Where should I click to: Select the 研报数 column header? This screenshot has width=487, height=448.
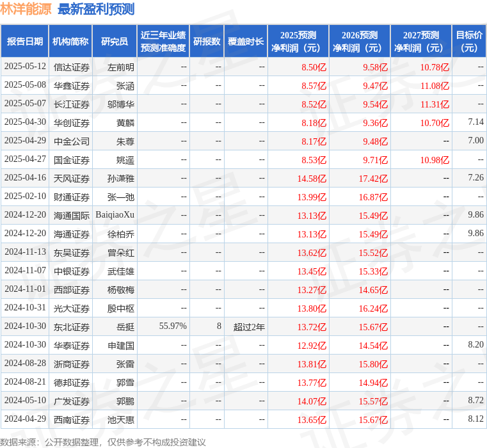point(207,41)
